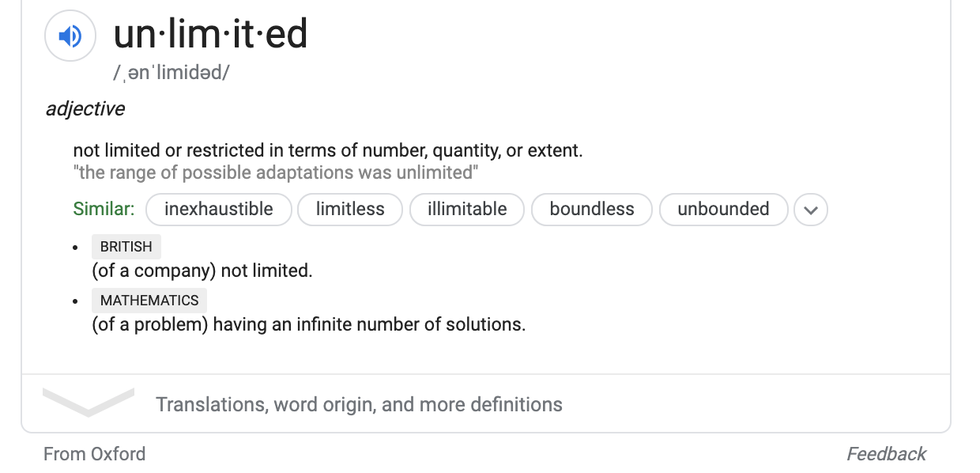
Task: Click the MATHEMATICS usage label
Action: pyautogui.click(x=149, y=301)
